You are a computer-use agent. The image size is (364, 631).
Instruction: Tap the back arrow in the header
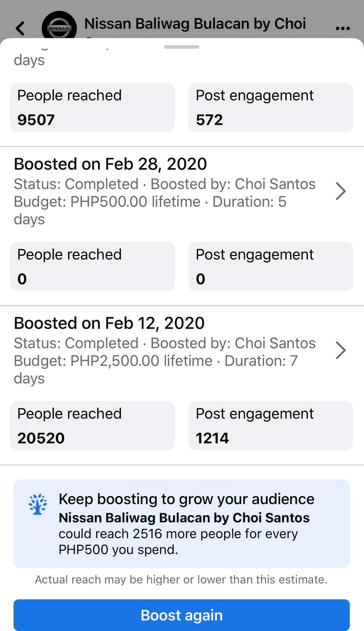tap(20, 28)
